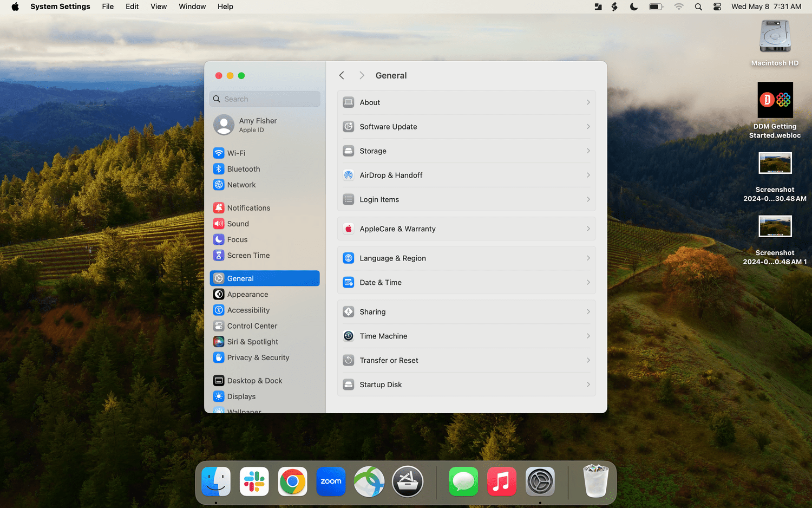The height and width of the screenshot is (508, 812).
Task: Select the Bluetooth sidebar icon
Action: (219, 169)
